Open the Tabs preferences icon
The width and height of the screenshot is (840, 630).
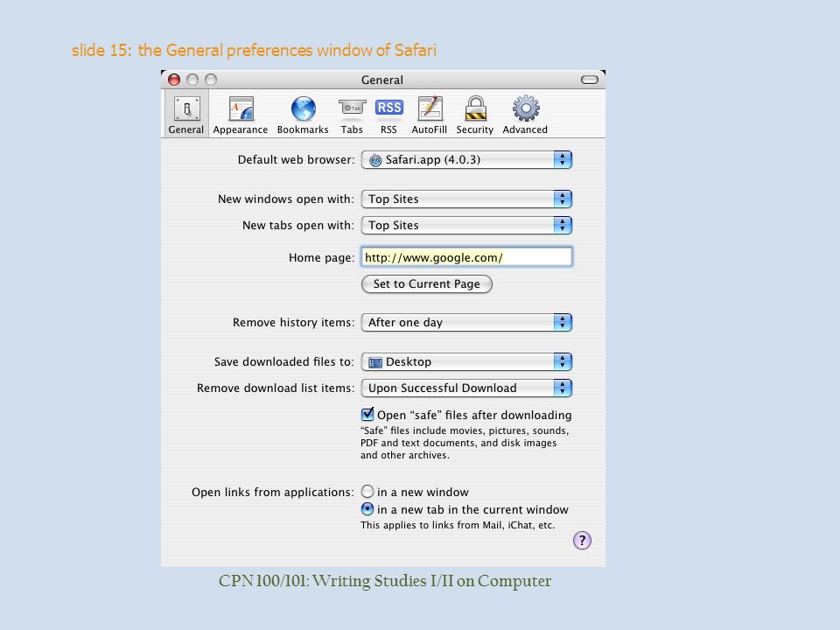tap(352, 115)
